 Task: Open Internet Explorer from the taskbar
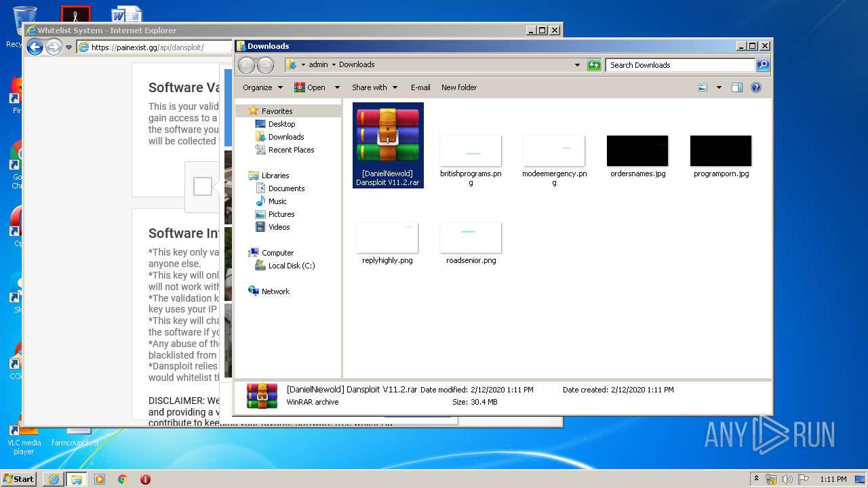54,479
